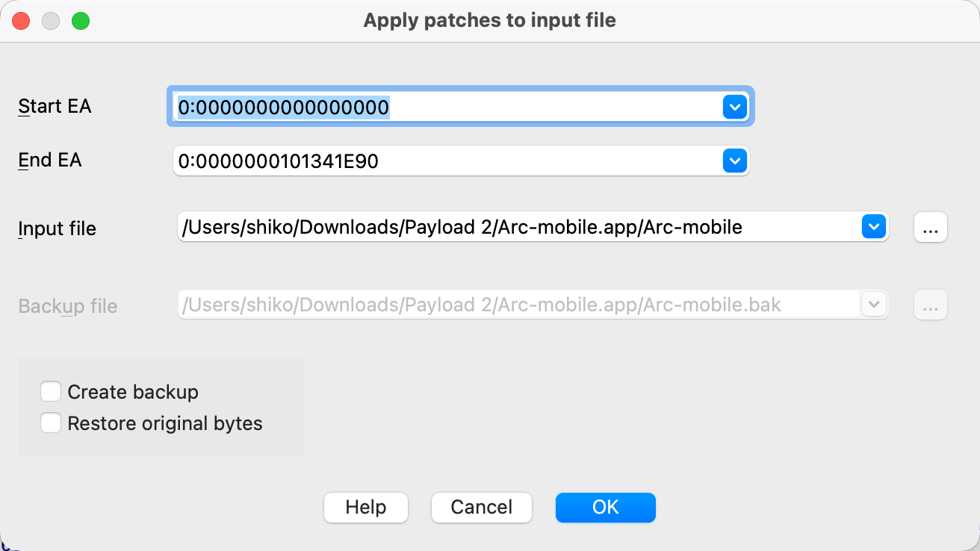
Task: Click the disabled Backup file dropdown arrow
Action: tap(873, 305)
